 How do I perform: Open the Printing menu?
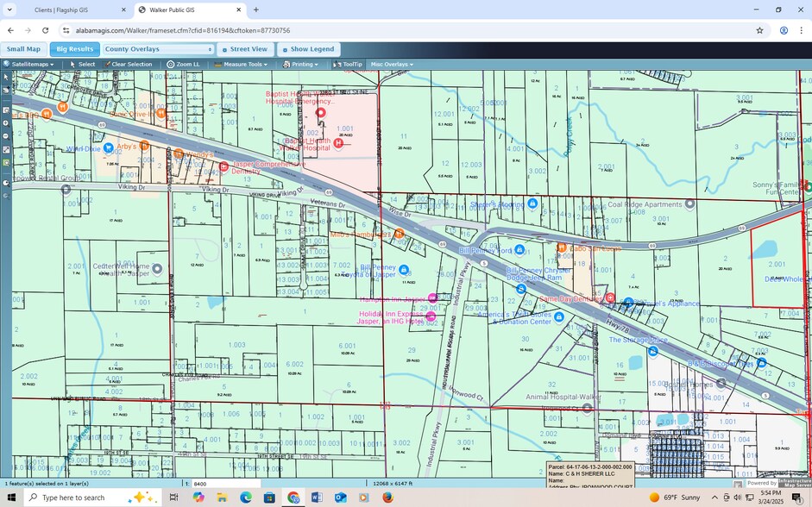(301, 65)
